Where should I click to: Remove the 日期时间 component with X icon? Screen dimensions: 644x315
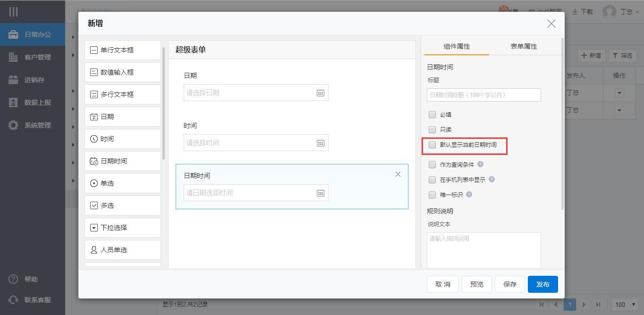[x=398, y=174]
